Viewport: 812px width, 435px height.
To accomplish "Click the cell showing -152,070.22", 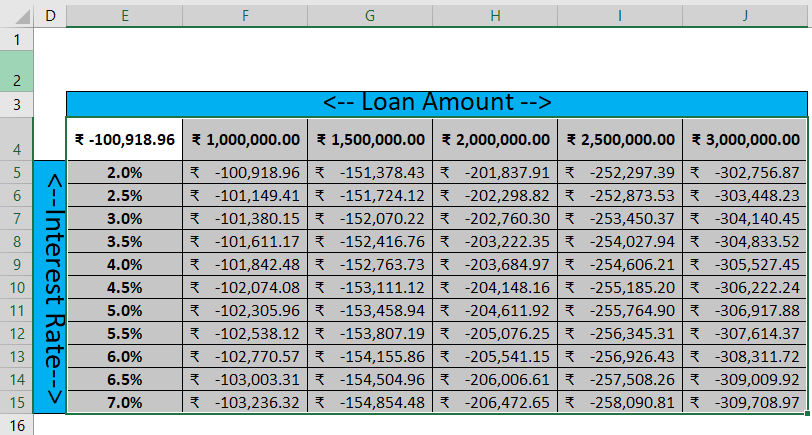I will [x=370, y=218].
